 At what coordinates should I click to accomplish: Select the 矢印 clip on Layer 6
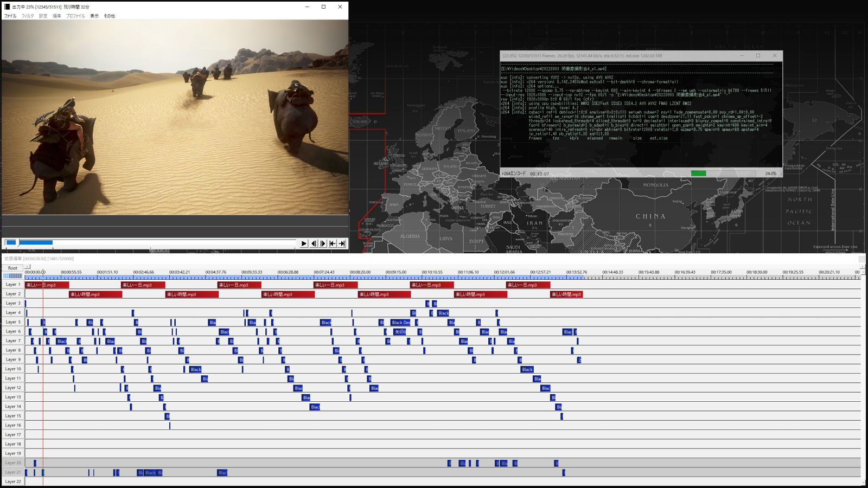click(x=400, y=332)
